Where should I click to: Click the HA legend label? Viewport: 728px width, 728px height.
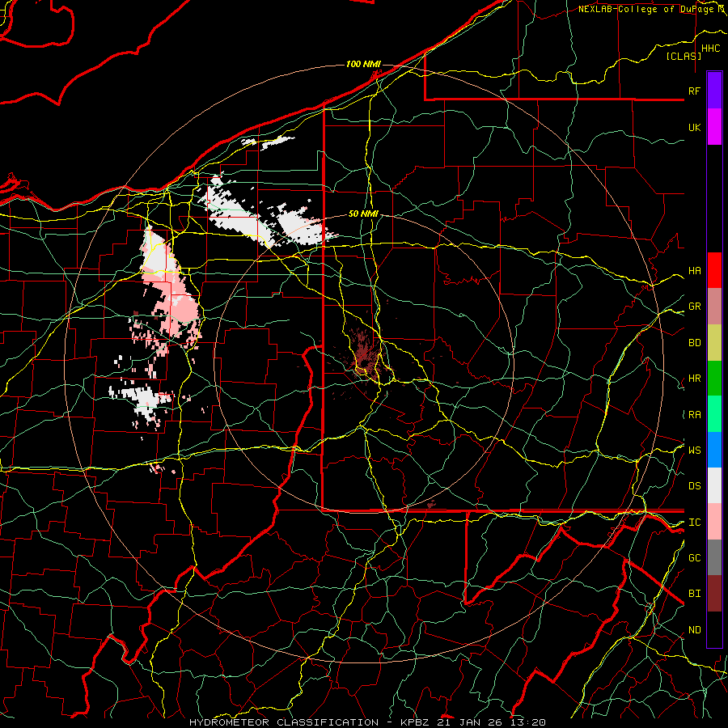point(694,270)
